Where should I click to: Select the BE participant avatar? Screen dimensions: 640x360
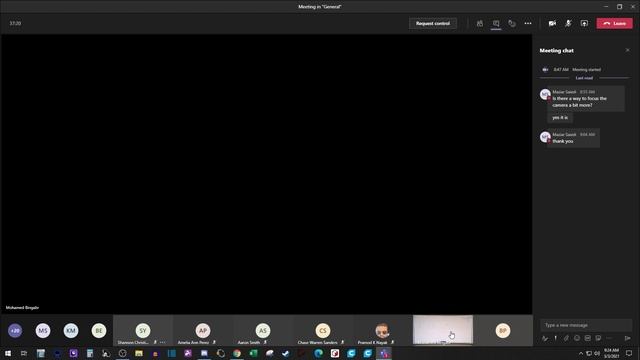99,331
